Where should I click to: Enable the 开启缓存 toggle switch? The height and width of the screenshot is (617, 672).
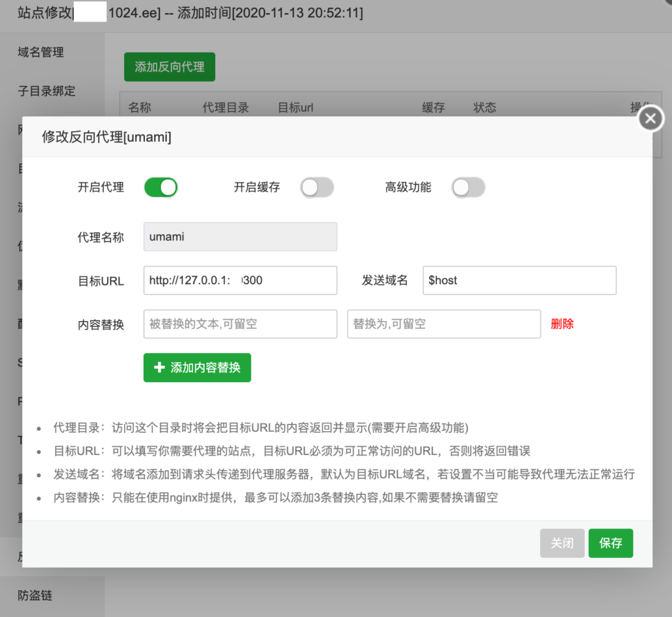tap(317, 187)
